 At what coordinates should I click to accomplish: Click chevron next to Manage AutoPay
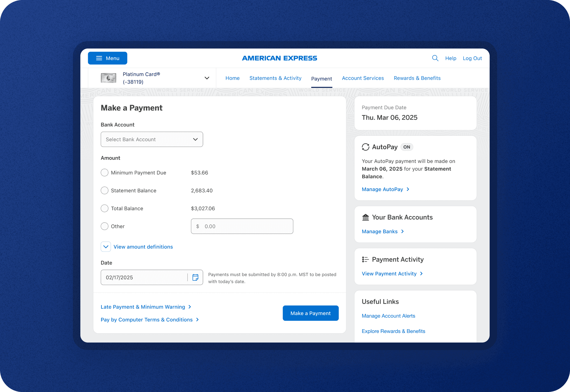point(408,189)
